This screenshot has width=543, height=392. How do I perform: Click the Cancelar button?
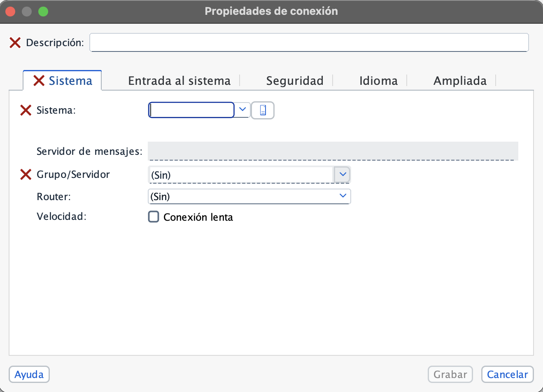click(507, 374)
